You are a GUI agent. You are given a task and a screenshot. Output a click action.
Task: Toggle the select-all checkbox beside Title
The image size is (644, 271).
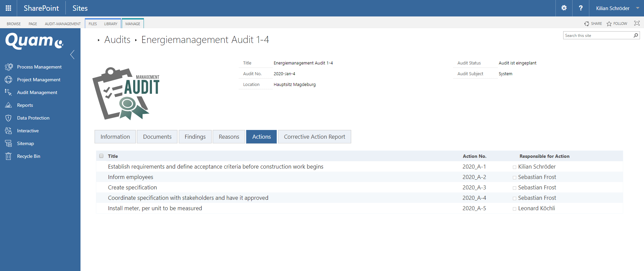point(101,156)
